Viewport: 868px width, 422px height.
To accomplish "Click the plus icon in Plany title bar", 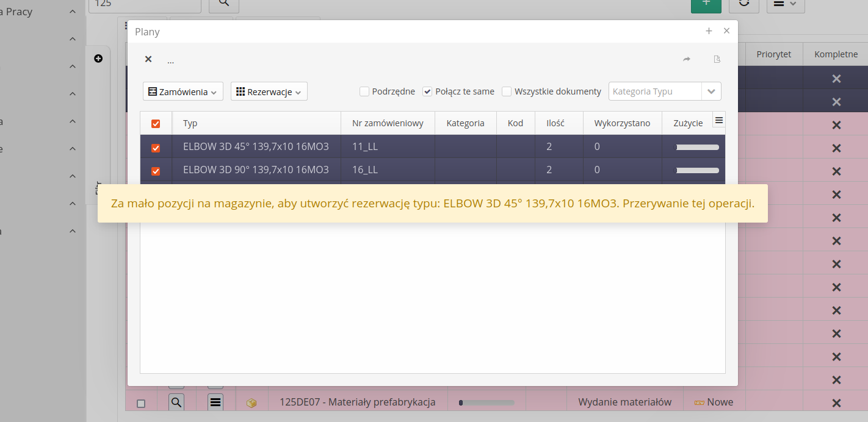I will pos(709,31).
